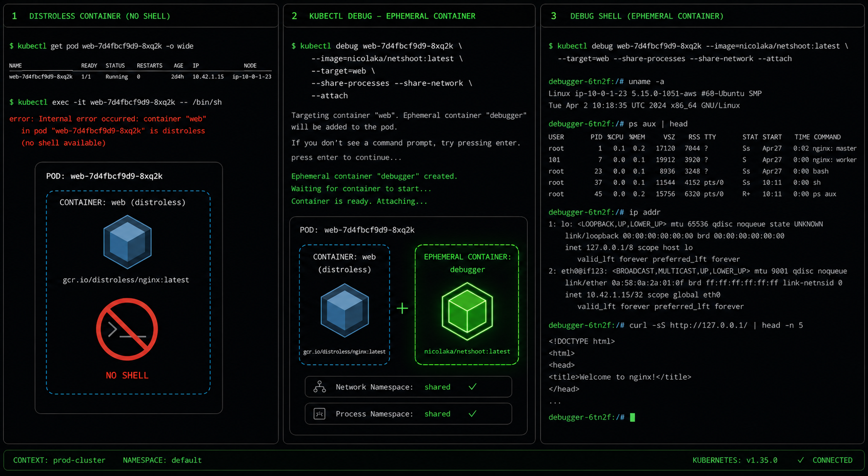Image resolution: width=868 pixels, height=476 pixels.
Task: Click the 'curl -sS http://127.0.0.1/' command line
Action: point(676,325)
